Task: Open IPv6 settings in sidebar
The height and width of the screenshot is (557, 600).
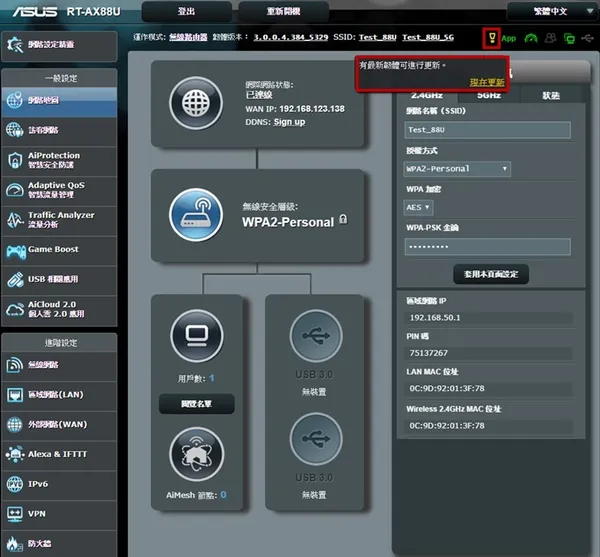Action: click(59, 485)
